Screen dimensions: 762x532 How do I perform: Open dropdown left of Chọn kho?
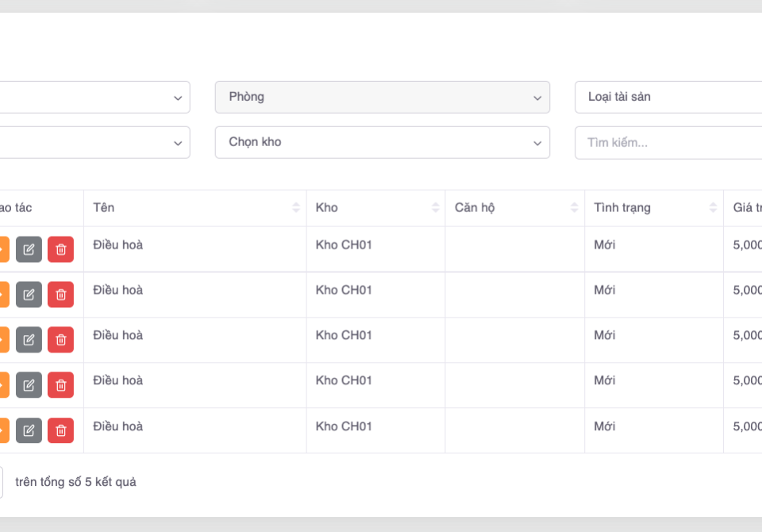tap(95, 142)
